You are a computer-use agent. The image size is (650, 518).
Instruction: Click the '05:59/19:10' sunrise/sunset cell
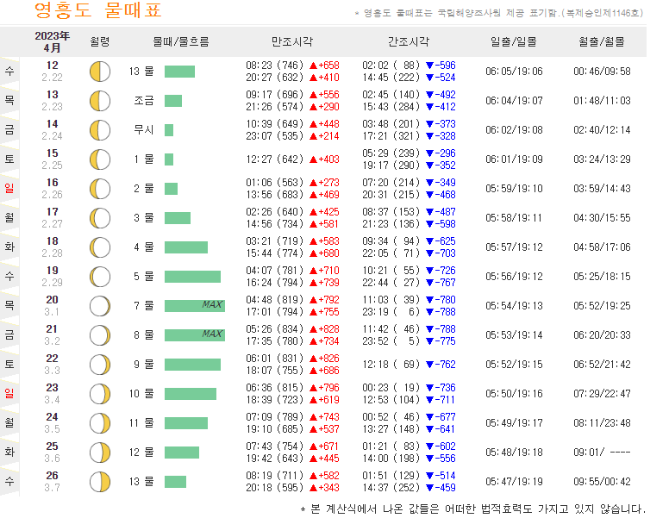514,189
